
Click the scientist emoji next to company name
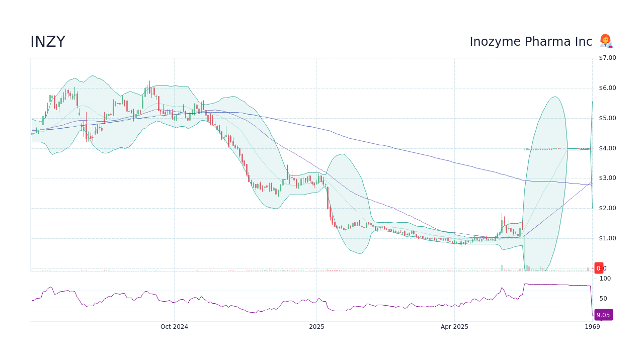tap(606, 41)
